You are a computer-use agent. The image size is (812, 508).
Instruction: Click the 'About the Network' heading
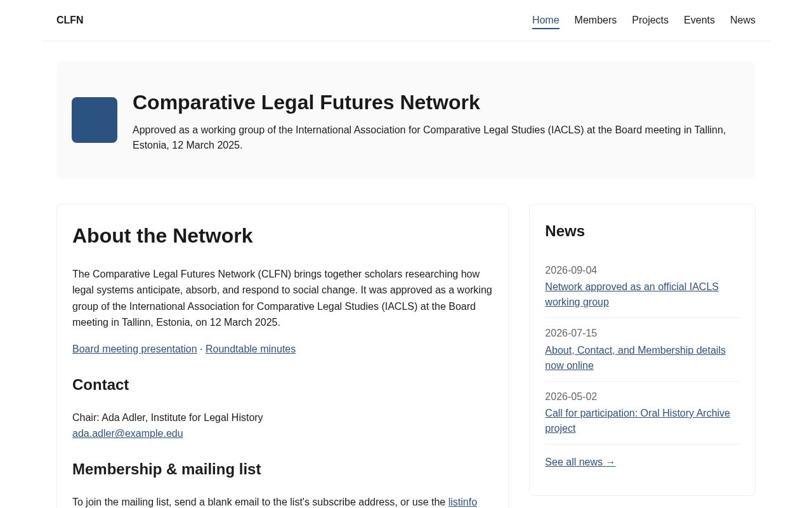tap(162, 236)
